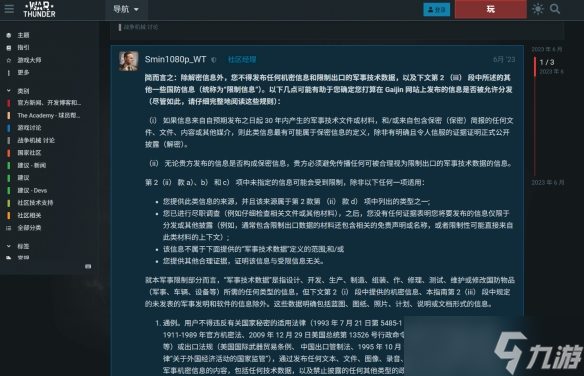The height and width of the screenshot is (376, 584).
Task: Click the keyboard shortcuts icon in sidebar
Action: pyautogui.click(x=88, y=266)
